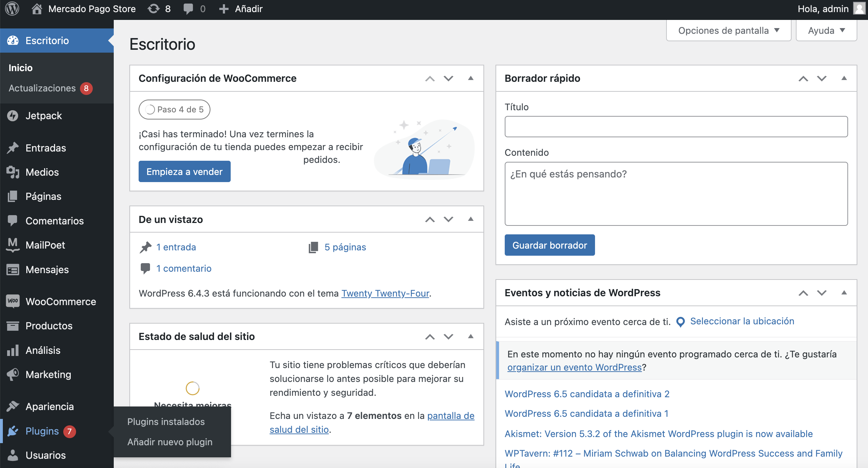
Task: Click the plus icon next to Añadir
Action: pyautogui.click(x=224, y=9)
